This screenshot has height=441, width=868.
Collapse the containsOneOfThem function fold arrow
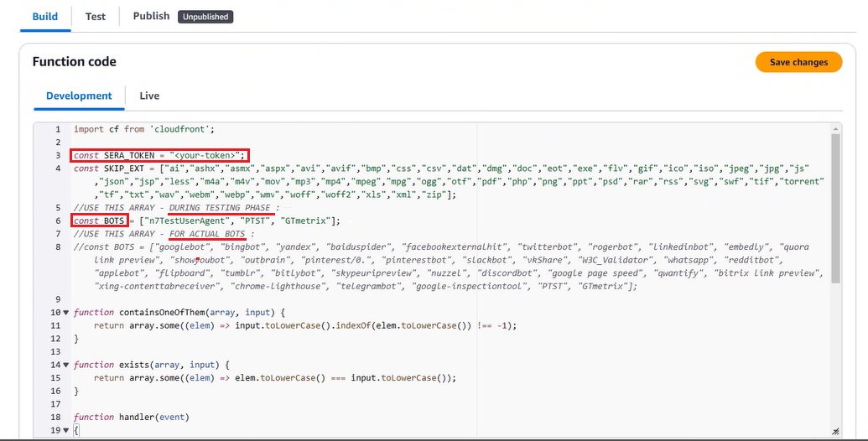pyautogui.click(x=65, y=312)
